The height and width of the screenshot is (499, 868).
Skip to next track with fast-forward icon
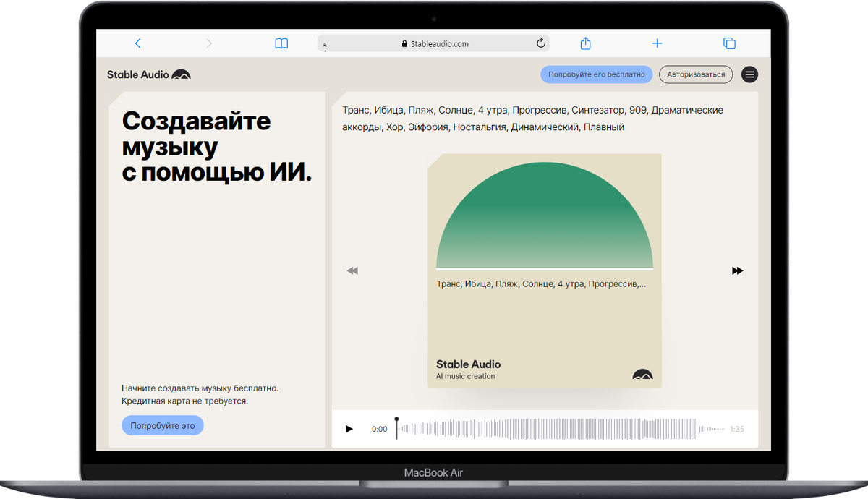[x=737, y=270]
